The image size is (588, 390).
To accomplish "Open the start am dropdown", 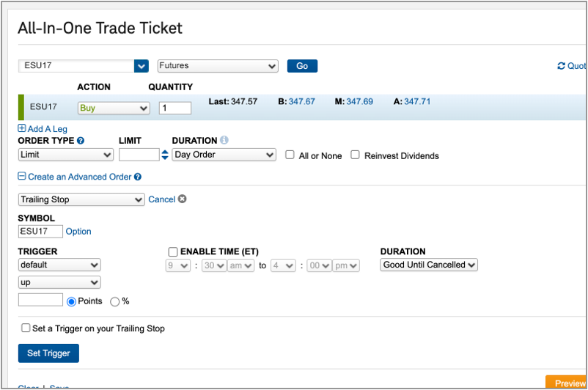I will (240, 265).
